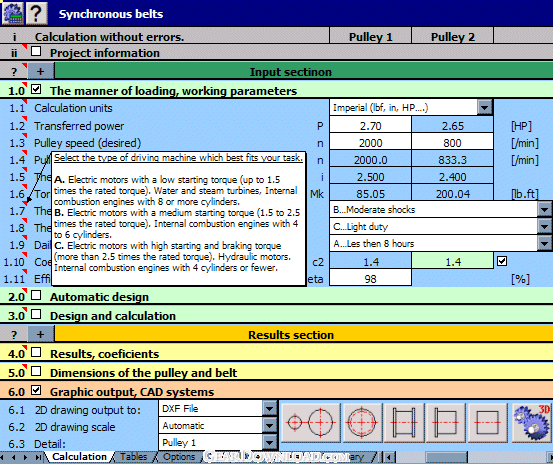The width and height of the screenshot is (553, 464).
Task: Click the Pulley speed (desired) label
Action: (x=87, y=143)
